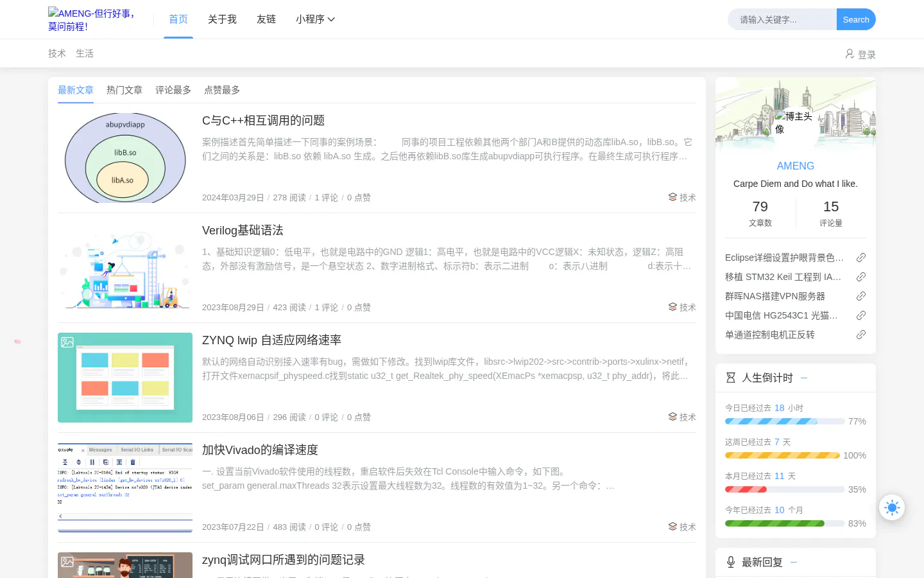The width and height of the screenshot is (924, 578).
Task: Switch to the 热门文章 tab
Action: (124, 90)
